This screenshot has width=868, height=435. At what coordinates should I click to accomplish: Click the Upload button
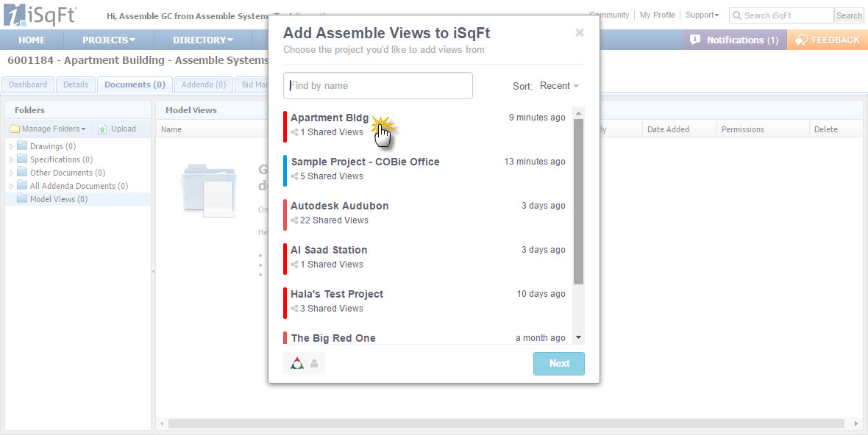pos(117,129)
